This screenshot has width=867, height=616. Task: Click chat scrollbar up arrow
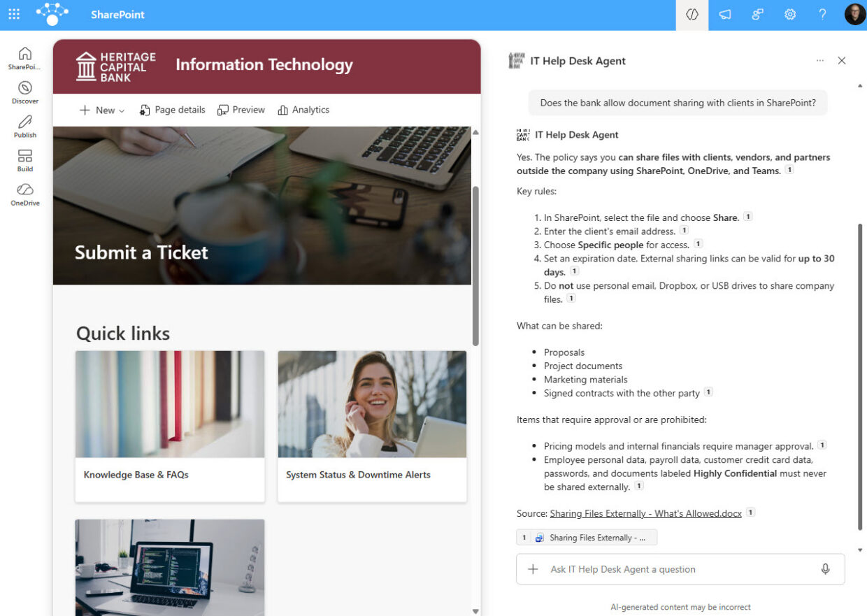[x=860, y=86]
